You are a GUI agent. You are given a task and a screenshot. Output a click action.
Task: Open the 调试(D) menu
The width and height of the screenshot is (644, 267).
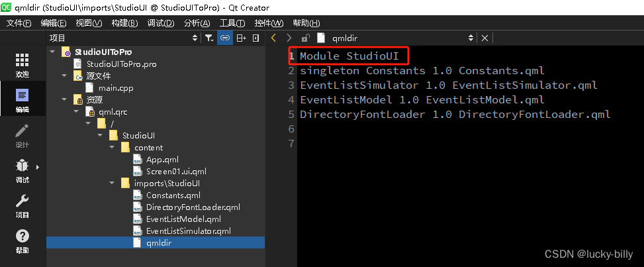click(161, 23)
